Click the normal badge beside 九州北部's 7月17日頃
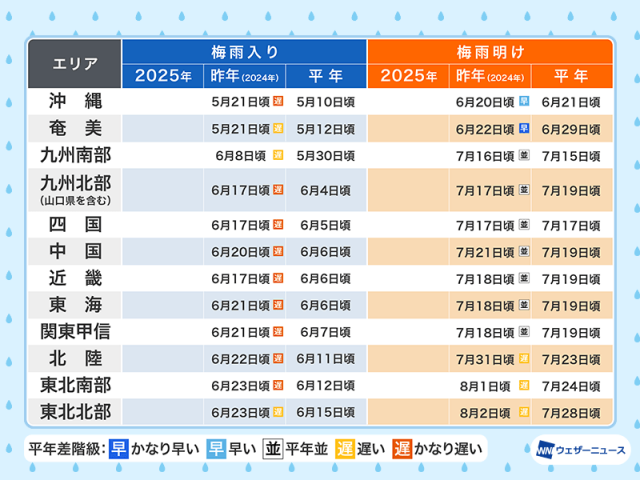Viewport: 640px width, 480px height. pos(524,190)
